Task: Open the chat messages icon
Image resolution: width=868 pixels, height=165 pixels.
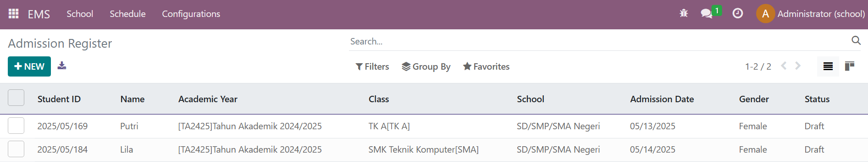Action: (707, 13)
